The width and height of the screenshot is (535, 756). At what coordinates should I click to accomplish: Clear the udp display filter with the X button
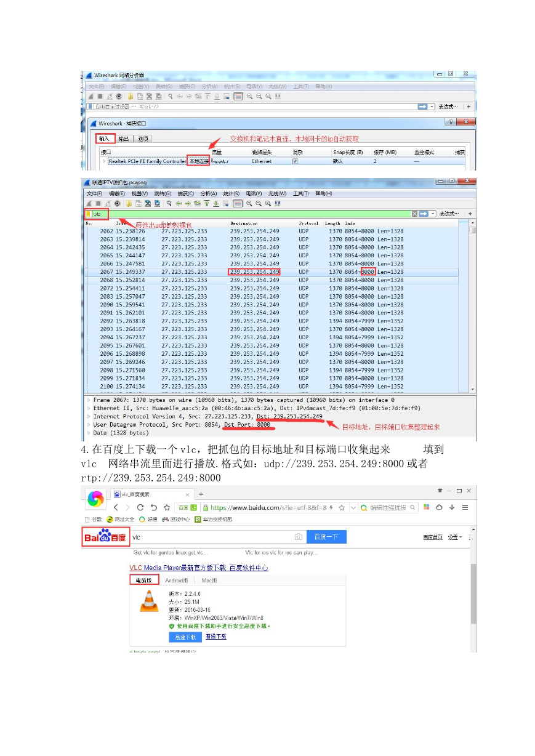click(x=414, y=214)
